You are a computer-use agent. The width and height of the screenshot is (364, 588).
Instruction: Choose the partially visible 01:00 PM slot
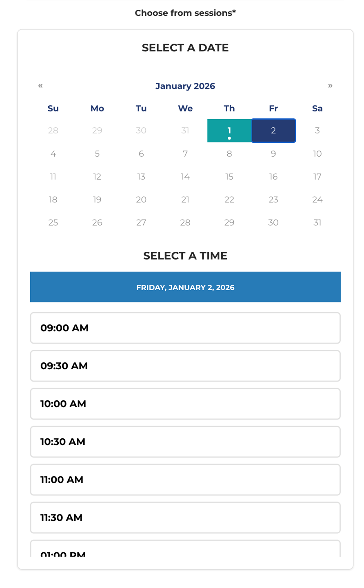(x=185, y=549)
